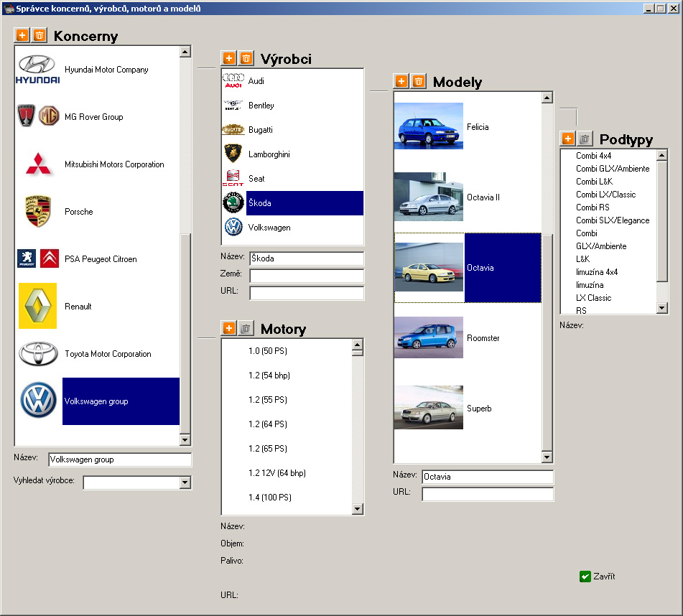Select podtyp limuzína 4x4

[597, 272]
